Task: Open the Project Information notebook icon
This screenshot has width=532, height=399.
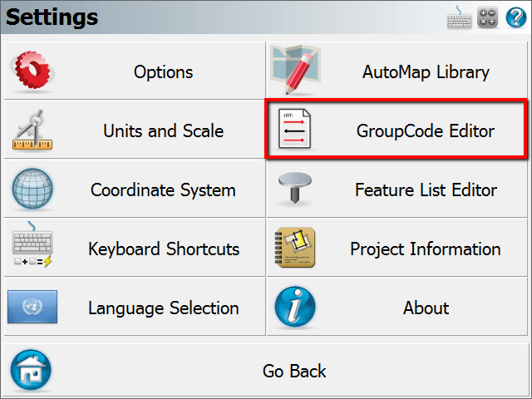Action: [295, 248]
